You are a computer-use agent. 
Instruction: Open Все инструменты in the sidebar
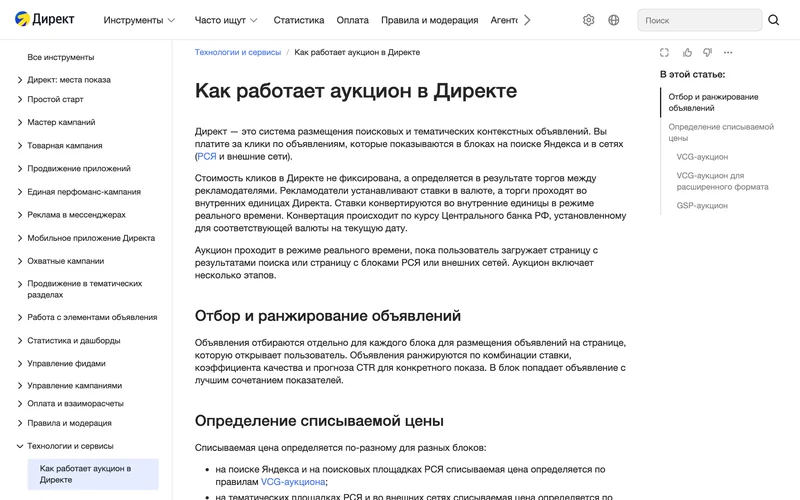[61, 57]
